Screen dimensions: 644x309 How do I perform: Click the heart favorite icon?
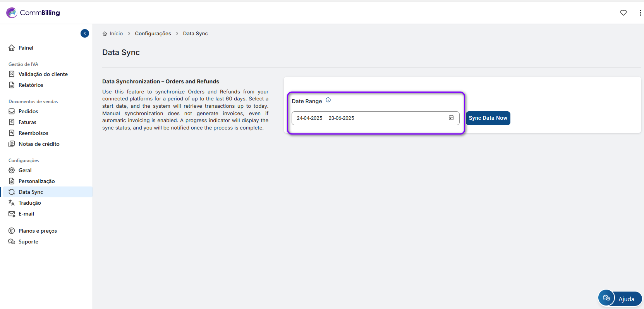click(623, 13)
